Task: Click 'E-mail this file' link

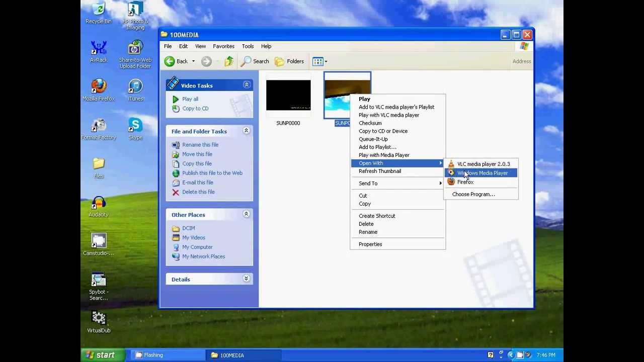Action: [198, 183]
